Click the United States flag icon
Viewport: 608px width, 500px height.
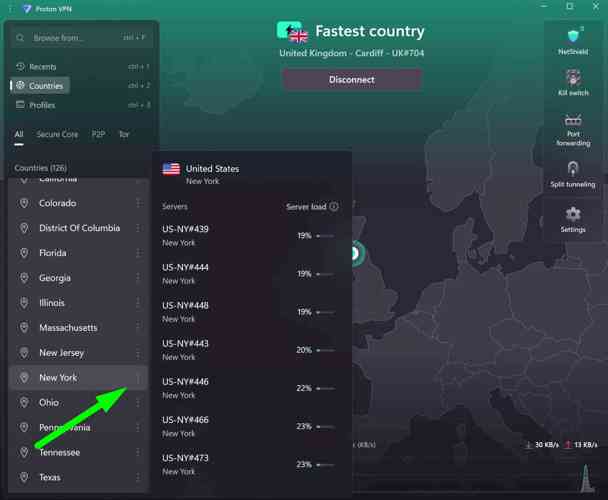(x=171, y=169)
